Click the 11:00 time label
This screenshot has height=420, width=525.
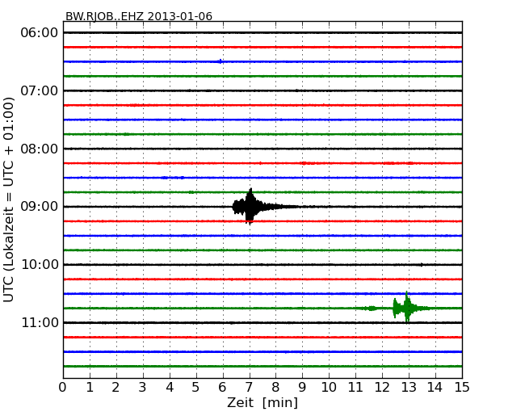click(40, 322)
